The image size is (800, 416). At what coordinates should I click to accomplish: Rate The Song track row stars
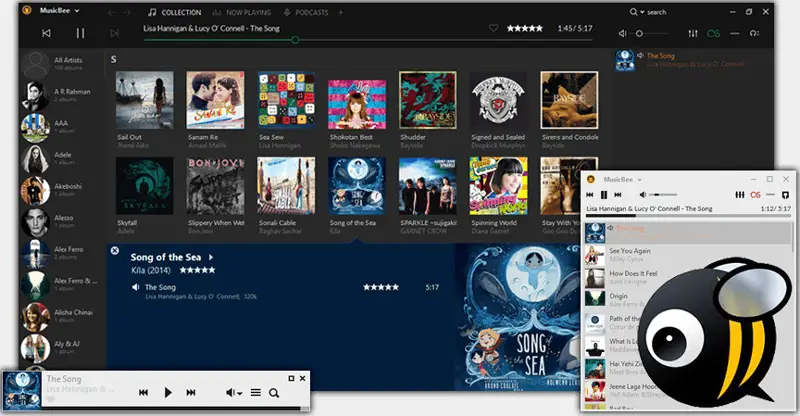381,287
